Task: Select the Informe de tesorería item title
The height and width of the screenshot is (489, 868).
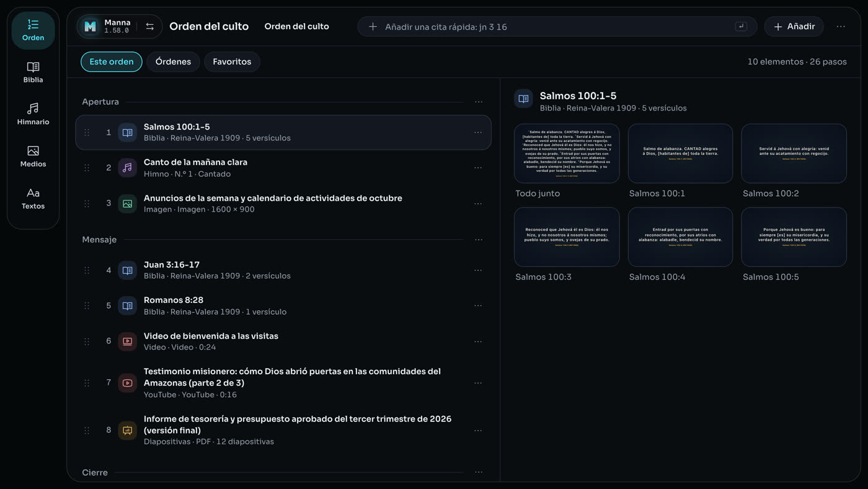Action: (x=298, y=424)
